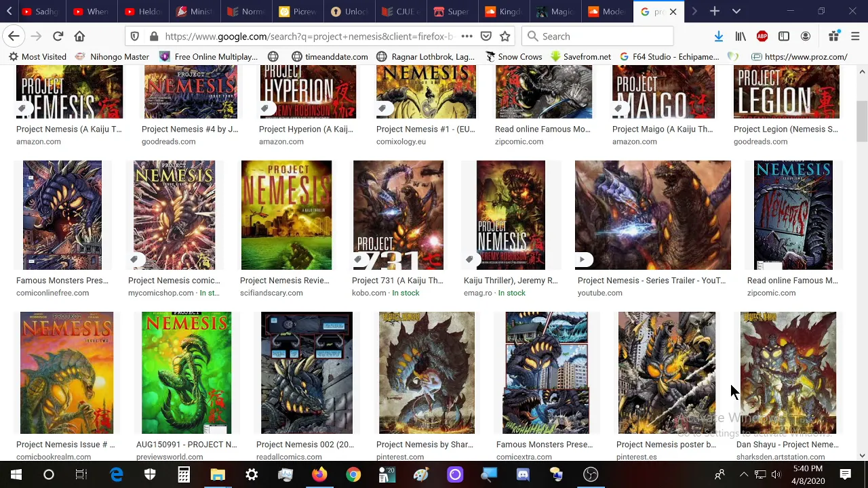This screenshot has height=488, width=868.
Task: Open Windows notification center
Action: click(x=846, y=474)
